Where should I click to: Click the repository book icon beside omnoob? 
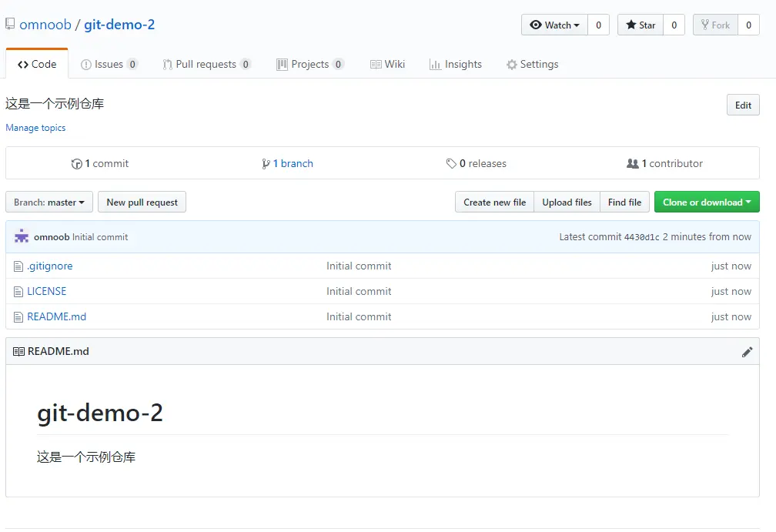10,24
